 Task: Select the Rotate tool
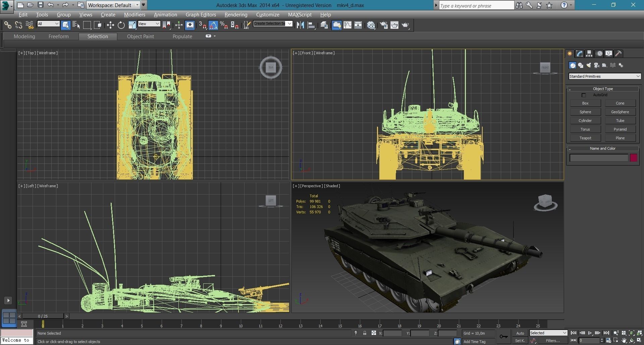(121, 25)
